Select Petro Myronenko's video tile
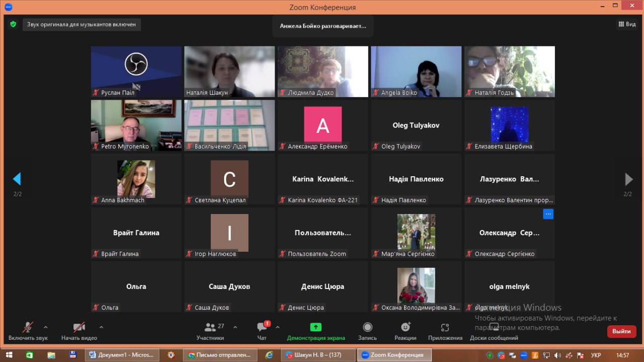Screen dimensions: 644x362 136,125
